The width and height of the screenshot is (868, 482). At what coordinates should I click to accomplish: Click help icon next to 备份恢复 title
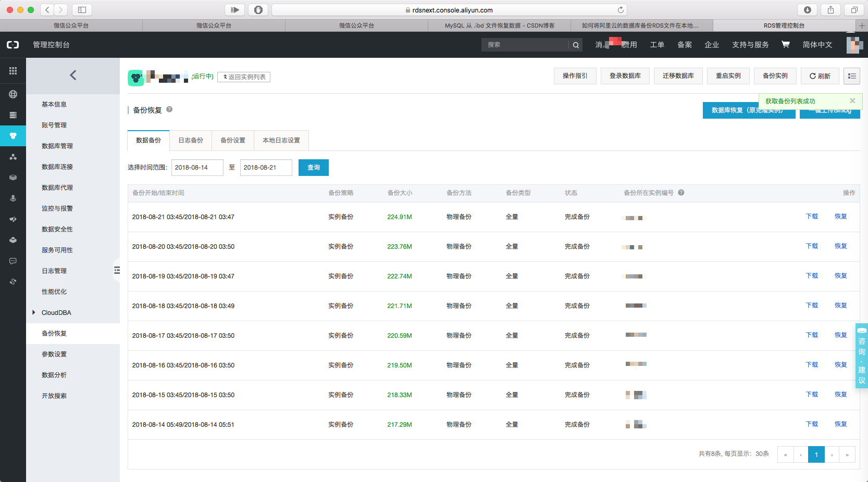169,109
